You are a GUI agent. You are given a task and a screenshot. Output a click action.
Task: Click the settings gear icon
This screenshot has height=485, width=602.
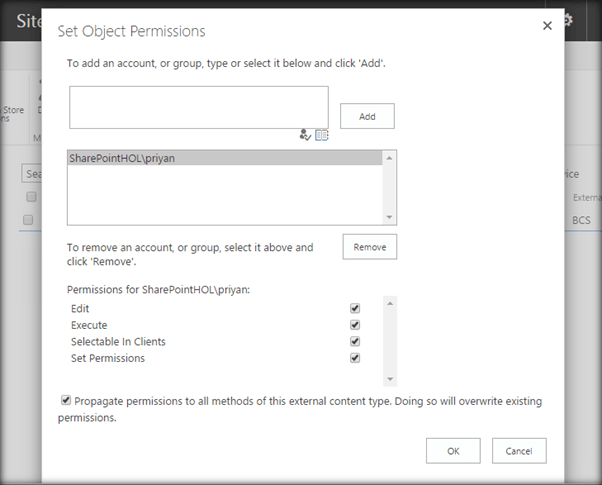click(594, 20)
